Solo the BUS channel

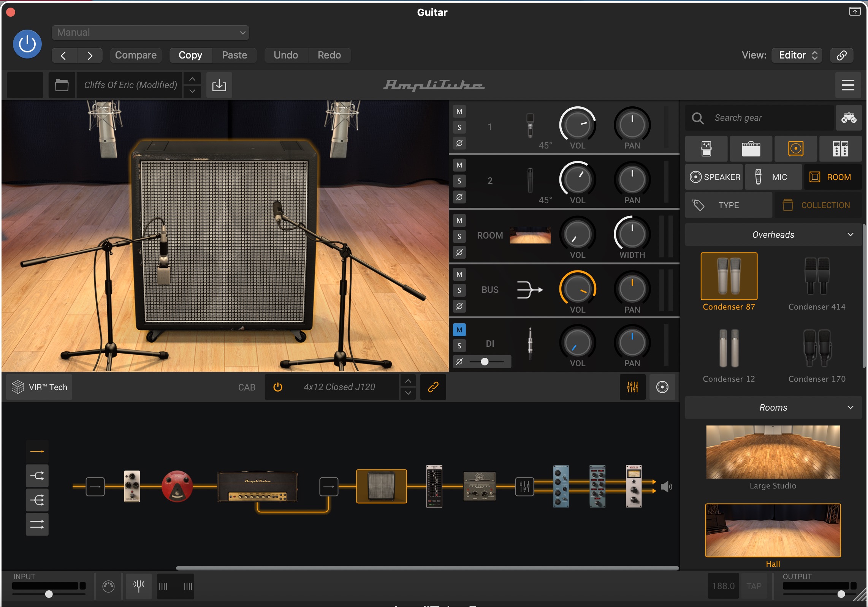tap(459, 291)
